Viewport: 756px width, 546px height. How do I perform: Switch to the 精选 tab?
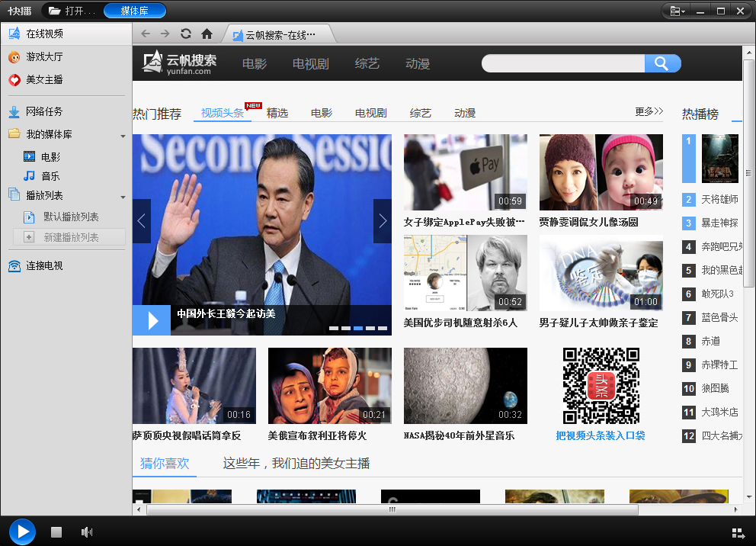277,113
